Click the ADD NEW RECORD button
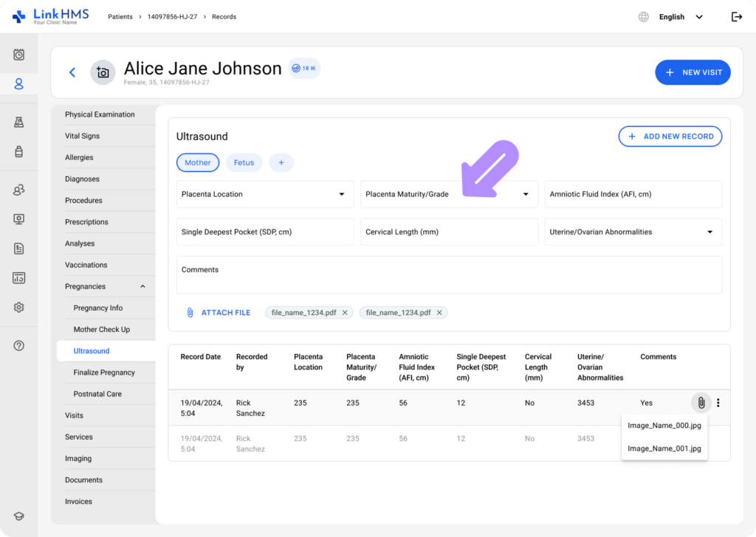This screenshot has height=537, width=756. [x=670, y=136]
